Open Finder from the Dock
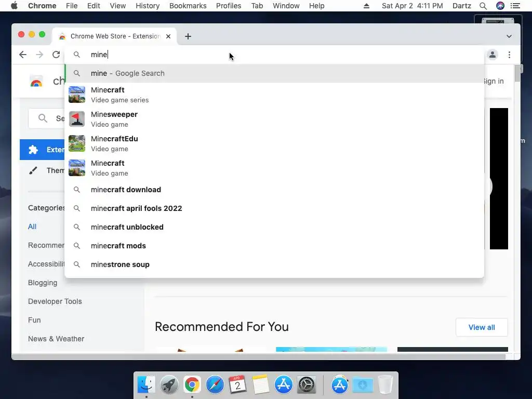Screen dimensions: 532x399 click(x=146, y=385)
